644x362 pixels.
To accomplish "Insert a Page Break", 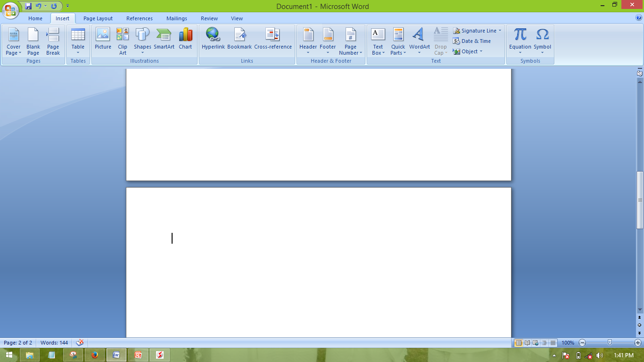I will [53, 41].
